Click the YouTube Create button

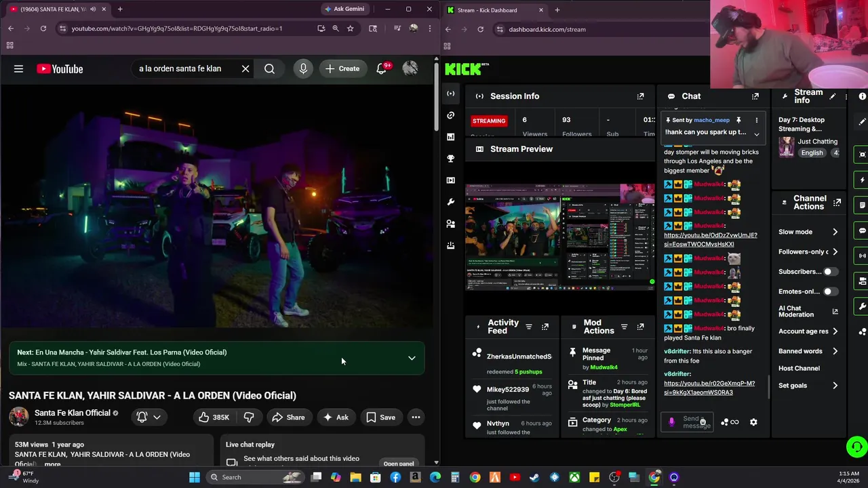342,68
